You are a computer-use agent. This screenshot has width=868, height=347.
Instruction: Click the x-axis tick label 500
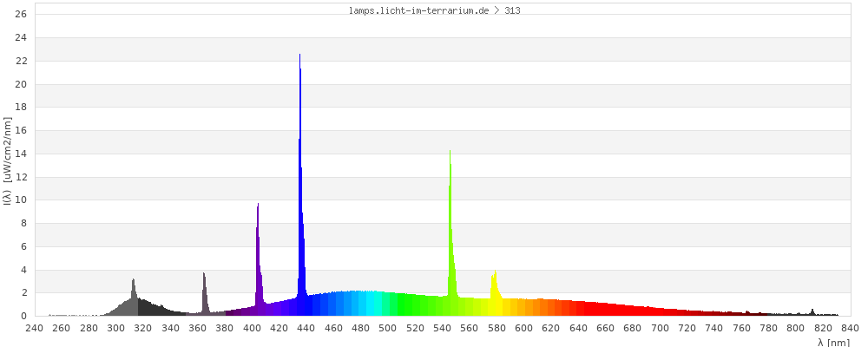tap(387, 328)
